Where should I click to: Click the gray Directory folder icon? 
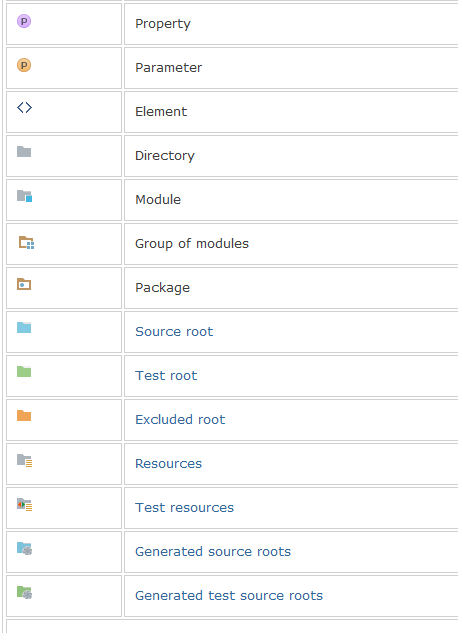pyautogui.click(x=24, y=152)
